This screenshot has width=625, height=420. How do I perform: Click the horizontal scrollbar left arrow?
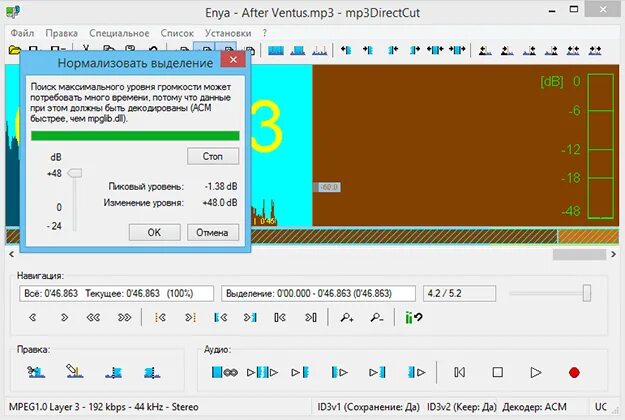[11, 254]
